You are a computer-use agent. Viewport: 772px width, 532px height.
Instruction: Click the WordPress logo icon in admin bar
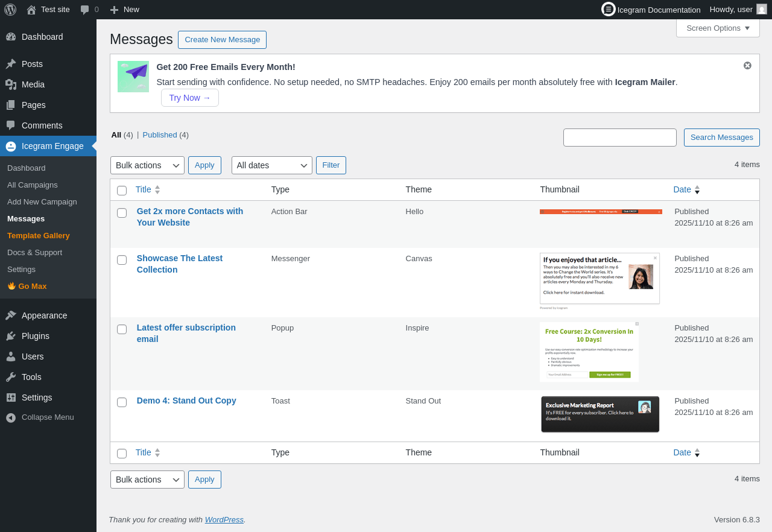10,10
